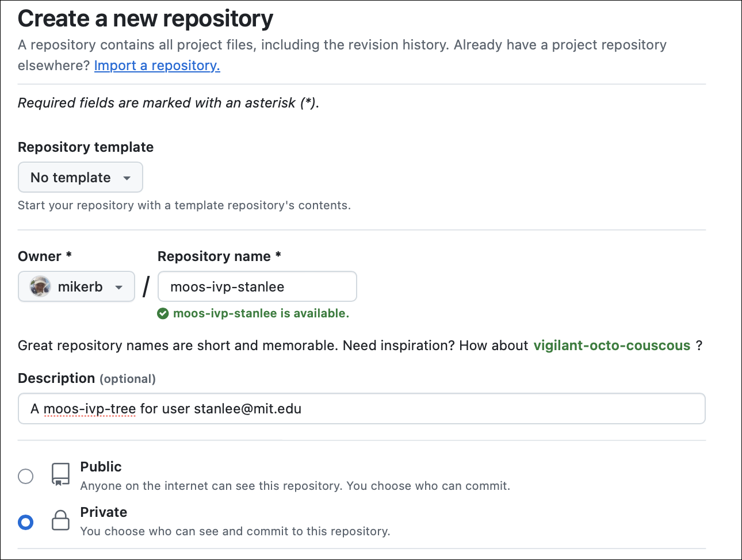Select the Private radio button
742x560 pixels.
[26, 522]
